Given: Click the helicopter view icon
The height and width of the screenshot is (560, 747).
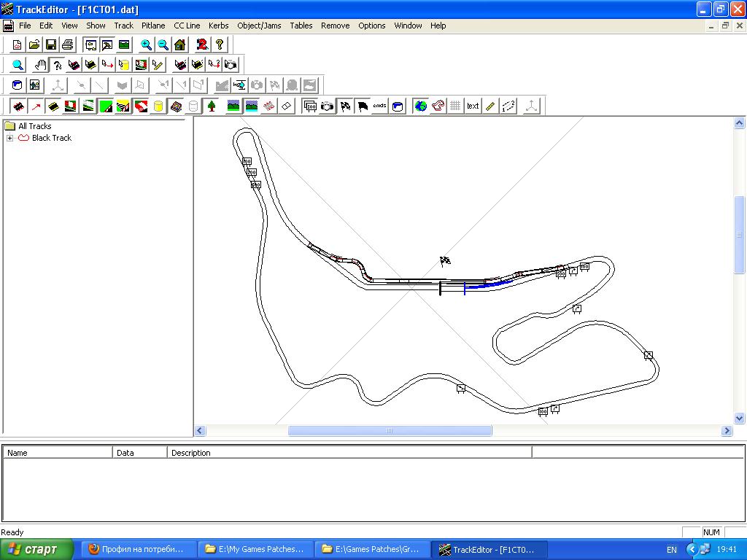Looking at the screenshot, I should [239, 85].
